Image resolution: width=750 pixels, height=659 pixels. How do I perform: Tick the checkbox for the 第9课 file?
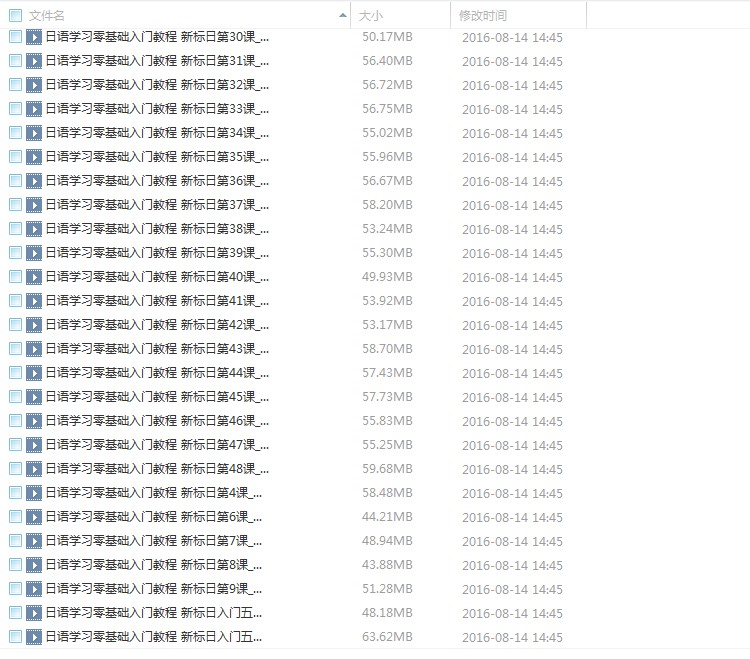pyautogui.click(x=15, y=589)
